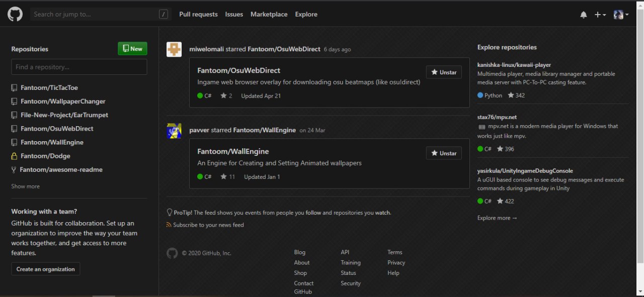
Task: Create a new repository with New button
Action: [132, 49]
